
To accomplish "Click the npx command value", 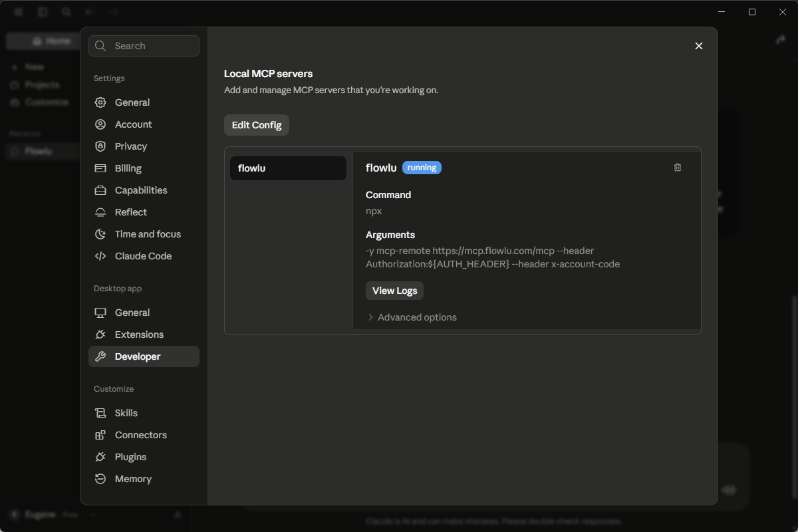I will coord(374,211).
